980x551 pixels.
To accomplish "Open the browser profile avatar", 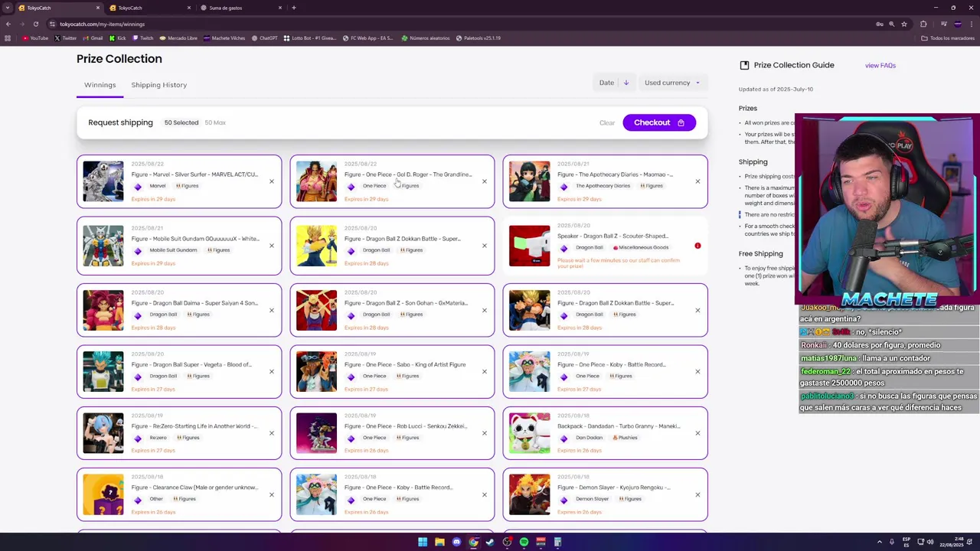I will [x=958, y=24].
